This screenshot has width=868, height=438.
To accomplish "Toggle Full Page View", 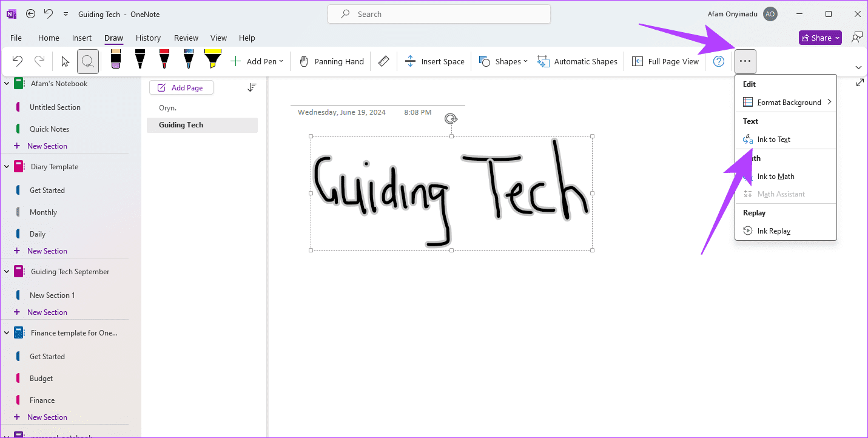I will (x=665, y=61).
